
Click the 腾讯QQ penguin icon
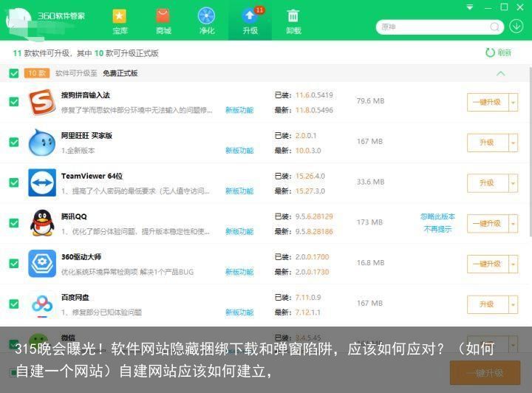coord(42,223)
